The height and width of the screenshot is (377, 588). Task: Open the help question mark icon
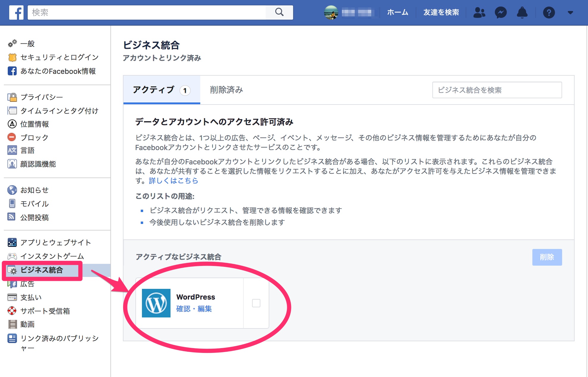[549, 13]
